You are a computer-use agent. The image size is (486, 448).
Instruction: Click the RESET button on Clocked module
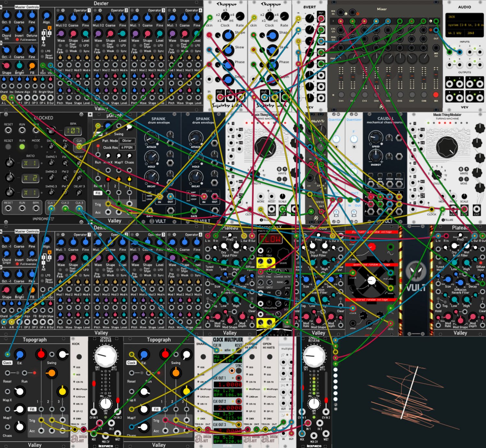[8, 147]
